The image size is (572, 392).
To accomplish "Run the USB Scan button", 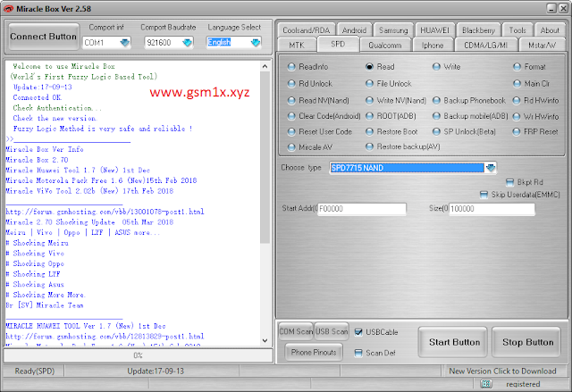I will pos(332,331).
